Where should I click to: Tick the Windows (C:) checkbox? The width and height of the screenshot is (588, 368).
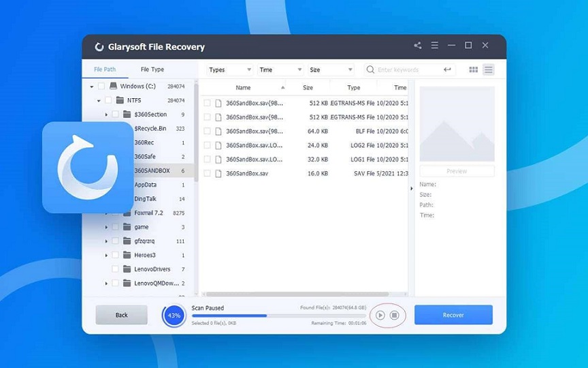pyautogui.click(x=101, y=87)
